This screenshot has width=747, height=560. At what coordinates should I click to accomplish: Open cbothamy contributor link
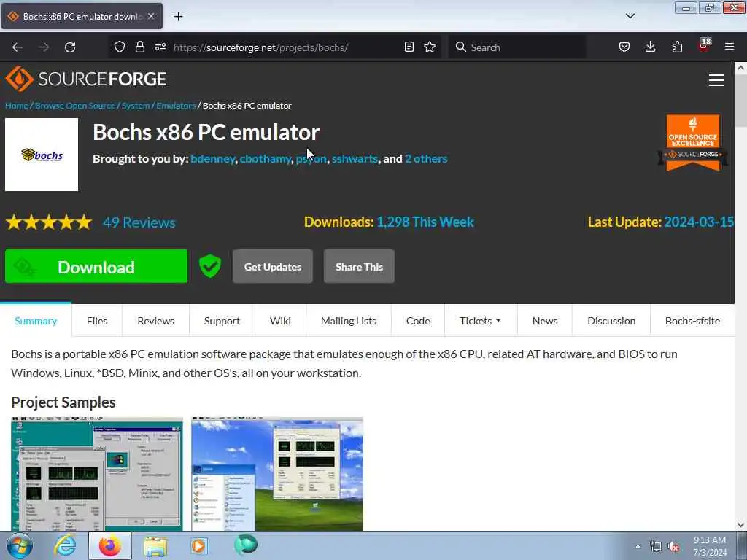pos(266,158)
